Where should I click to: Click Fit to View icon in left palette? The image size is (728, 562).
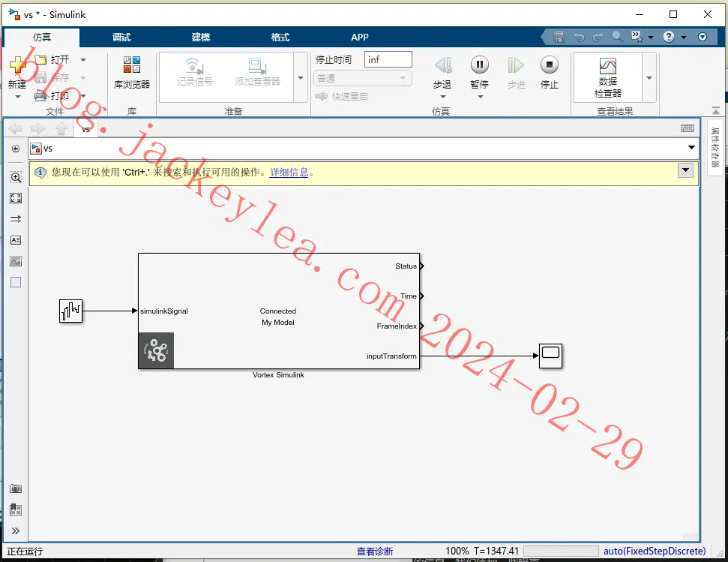(16, 198)
